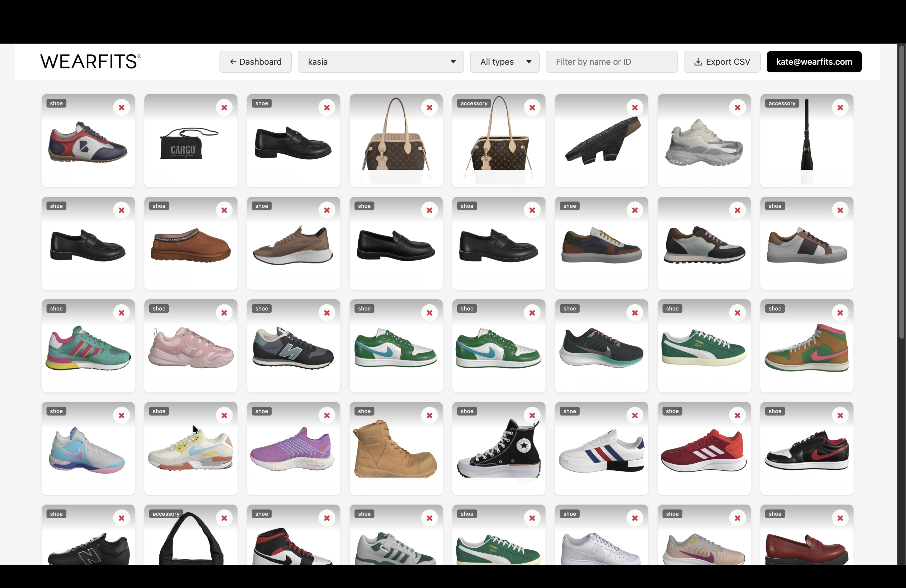Delete the blue iridescent basketball shoe
Image resolution: width=906 pixels, height=588 pixels.
(121, 416)
